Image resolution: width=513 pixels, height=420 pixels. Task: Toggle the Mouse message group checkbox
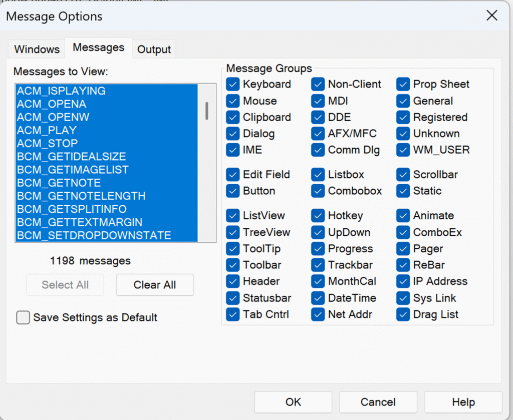point(232,101)
